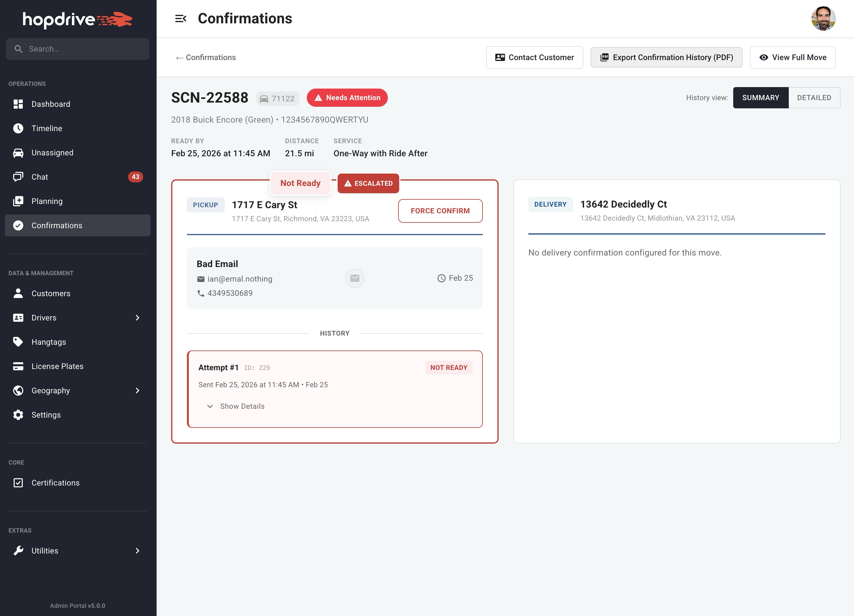This screenshot has width=854, height=616.
Task: Click the user profile avatar
Action: click(823, 19)
